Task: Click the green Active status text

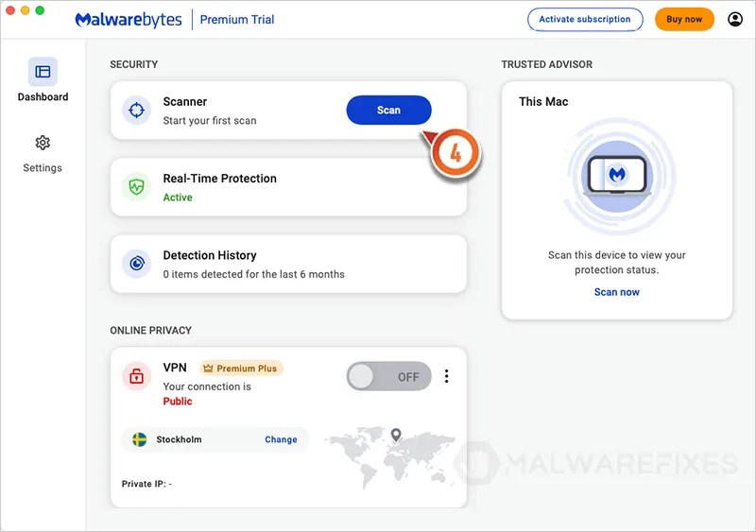Action: tap(178, 197)
